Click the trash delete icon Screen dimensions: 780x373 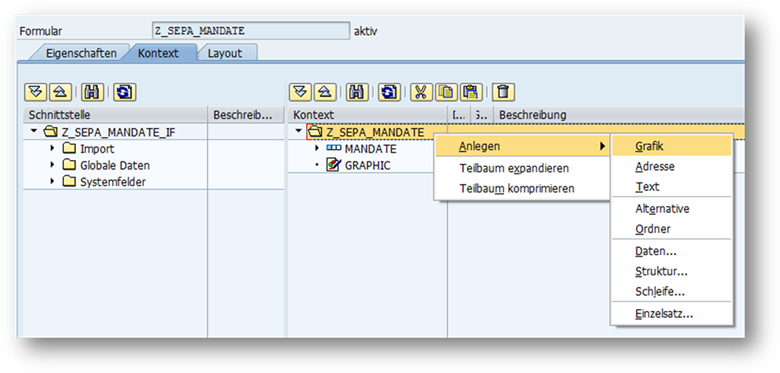pos(503,92)
